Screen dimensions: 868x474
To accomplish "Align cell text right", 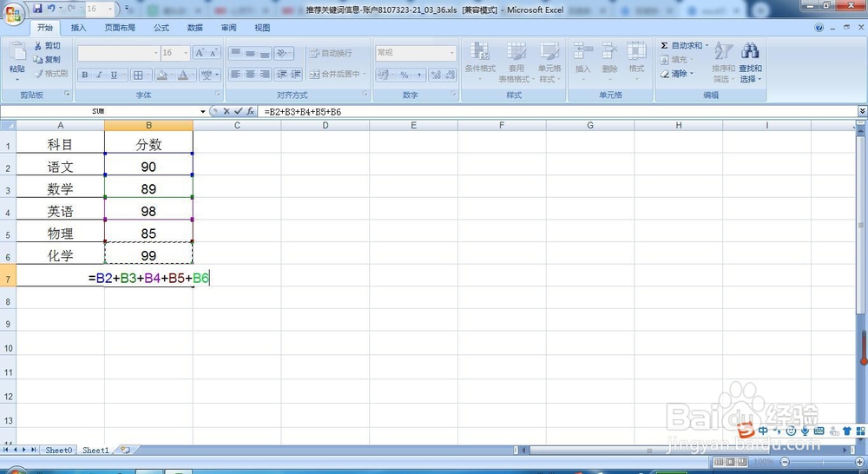I will tap(265, 74).
